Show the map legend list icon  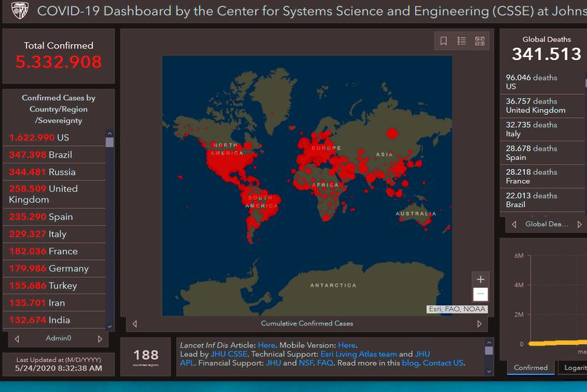coord(461,41)
